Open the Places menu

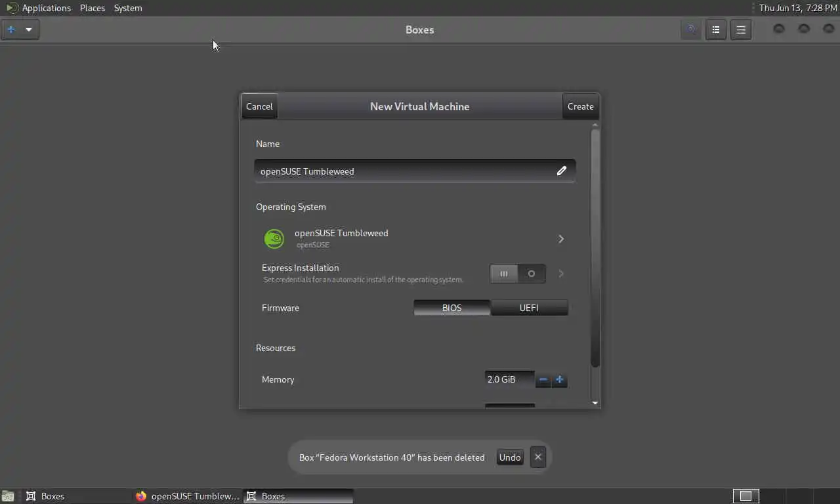[x=93, y=8]
